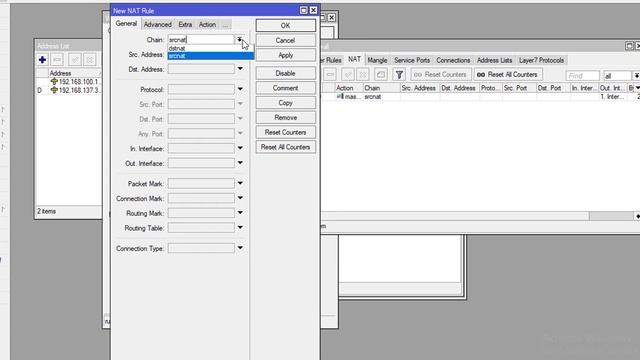640x360 pixels.
Task: Click Reset Counters in the dialog
Action: (285, 132)
